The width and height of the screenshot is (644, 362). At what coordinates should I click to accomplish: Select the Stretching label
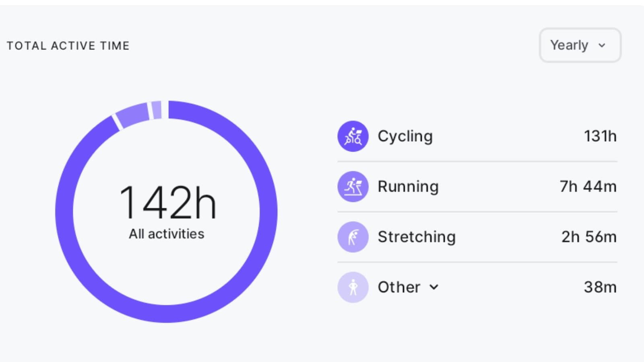pyautogui.click(x=416, y=237)
